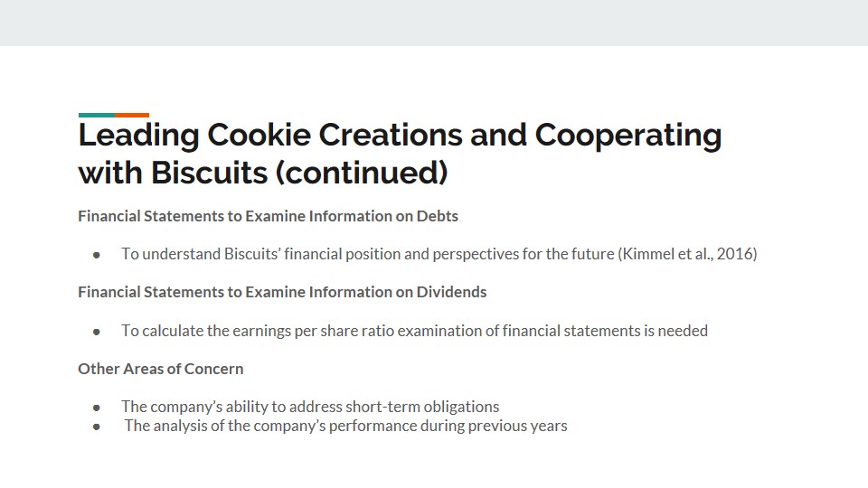
Task: Click the bullet dot before "The analysis of"
Action: (x=97, y=427)
